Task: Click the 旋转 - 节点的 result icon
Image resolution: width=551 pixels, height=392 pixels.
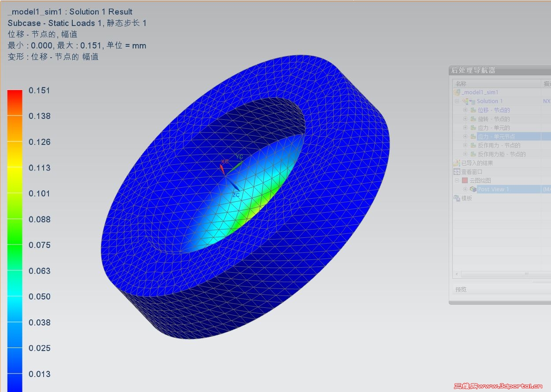Action: pyautogui.click(x=473, y=119)
